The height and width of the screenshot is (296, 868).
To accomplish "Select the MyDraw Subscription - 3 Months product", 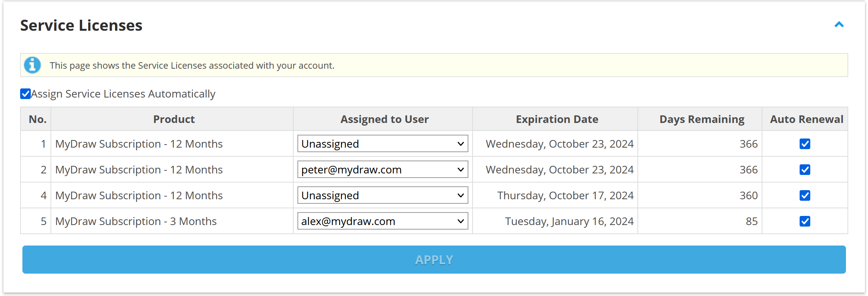I will click(136, 221).
